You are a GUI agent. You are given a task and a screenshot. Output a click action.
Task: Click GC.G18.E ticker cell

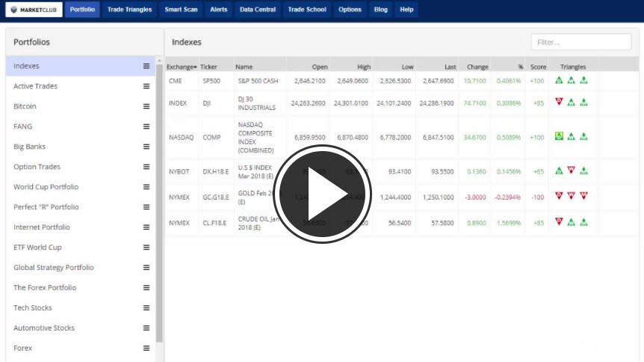[x=216, y=197]
